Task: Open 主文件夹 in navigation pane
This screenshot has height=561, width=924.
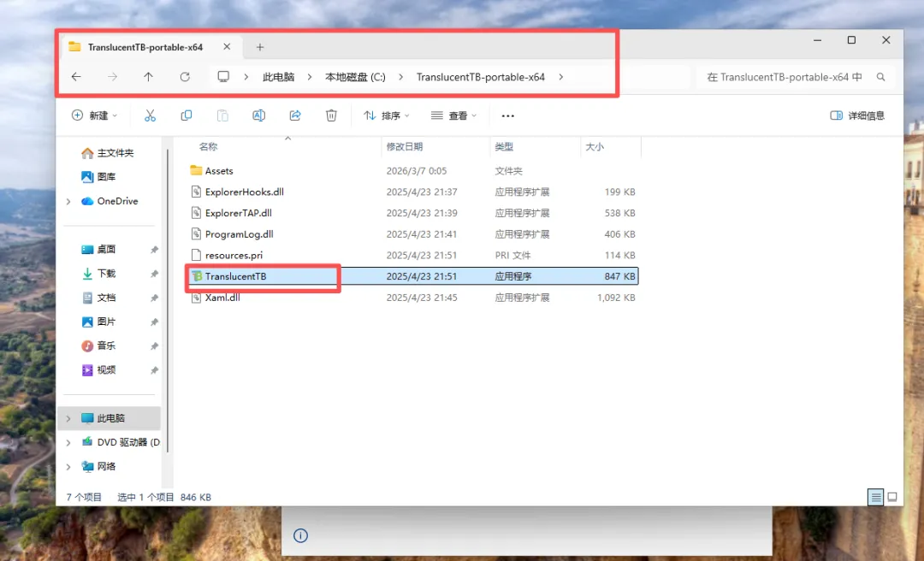Action: point(108,153)
